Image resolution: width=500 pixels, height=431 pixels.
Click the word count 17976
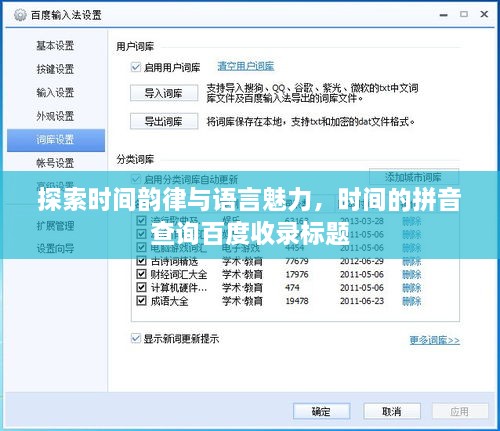point(297,274)
